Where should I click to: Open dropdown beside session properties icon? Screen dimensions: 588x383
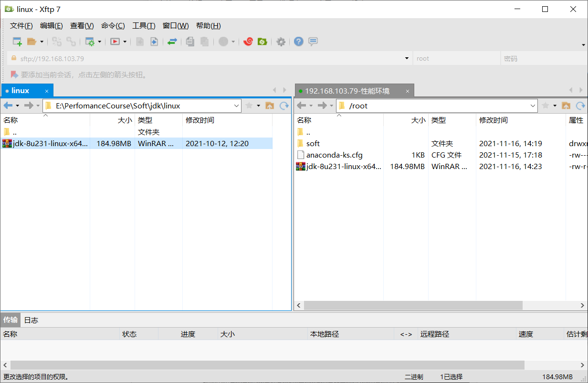click(x=100, y=42)
